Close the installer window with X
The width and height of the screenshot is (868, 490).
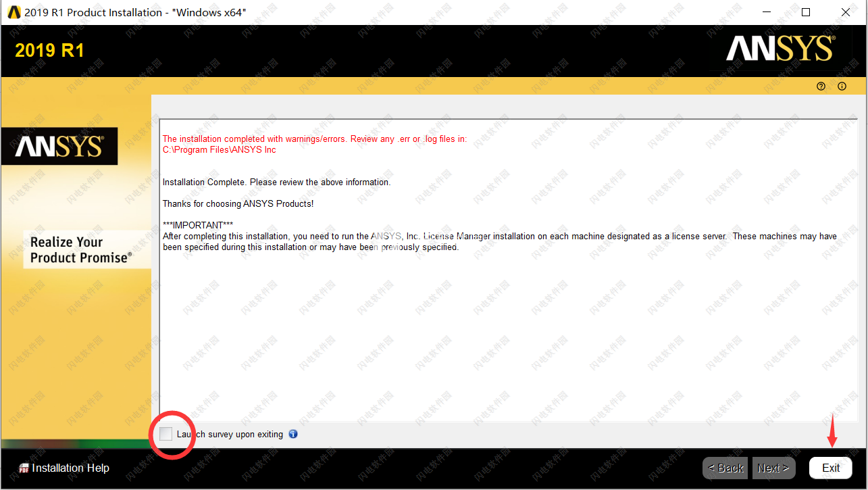pos(846,12)
